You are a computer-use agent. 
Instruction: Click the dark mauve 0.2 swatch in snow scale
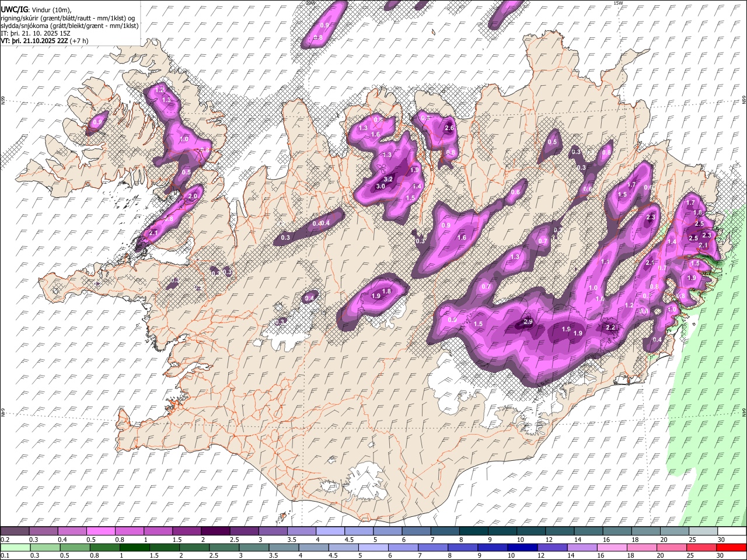point(15,531)
